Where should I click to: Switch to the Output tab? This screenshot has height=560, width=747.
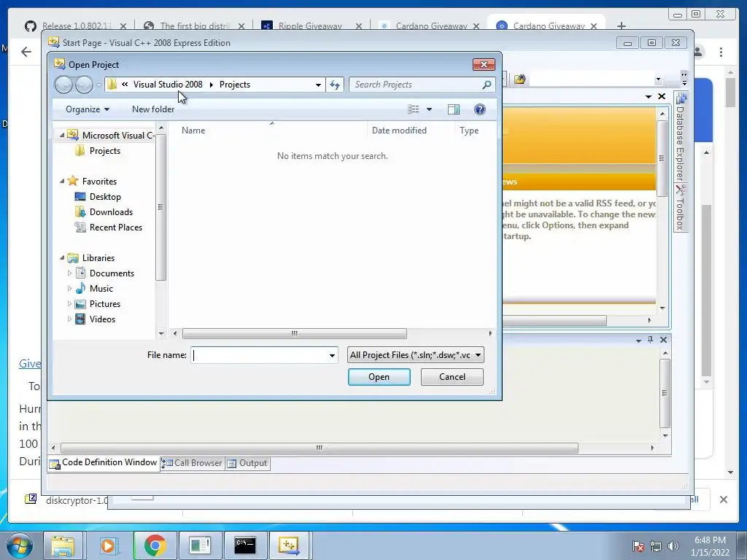248,463
